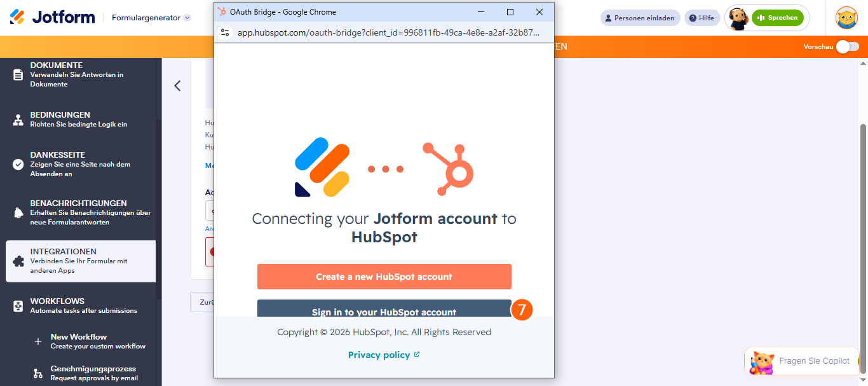Viewport: 868px width, 386px height.
Task: Click the INTEGRATIONEN puzzle icon
Action: click(18, 261)
